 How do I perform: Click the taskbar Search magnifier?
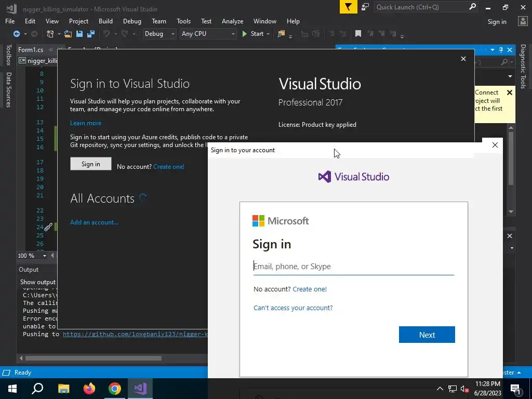coord(37,389)
